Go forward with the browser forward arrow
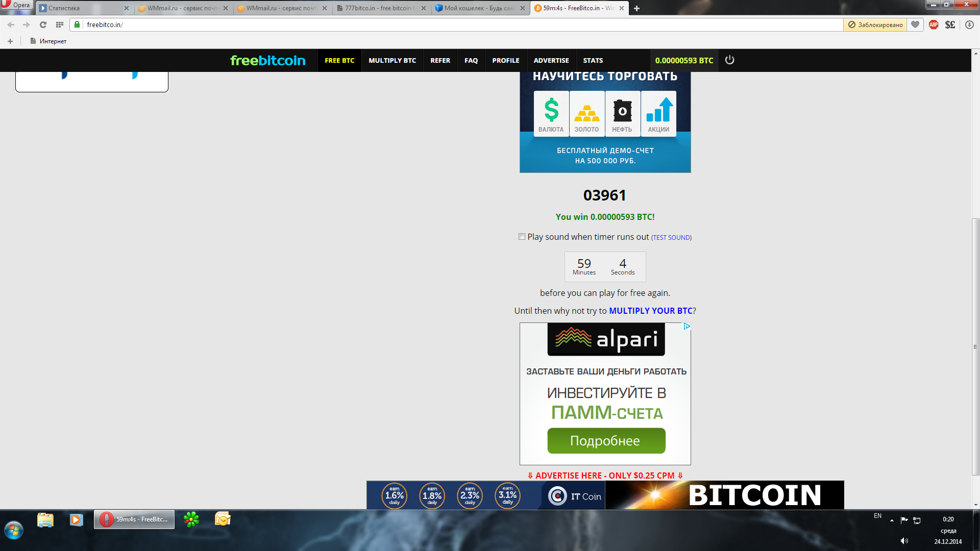 pos(27,24)
